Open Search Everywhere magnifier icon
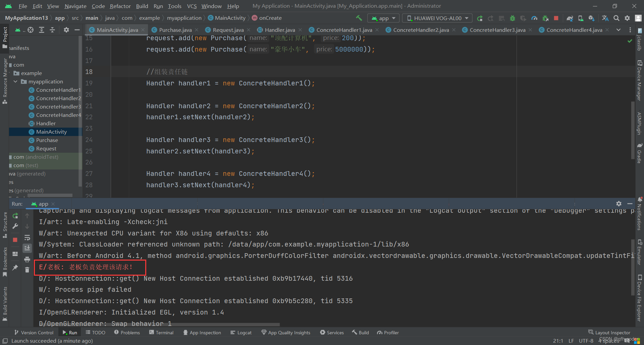Image resolution: width=644 pixels, height=345 pixels. pos(616,18)
